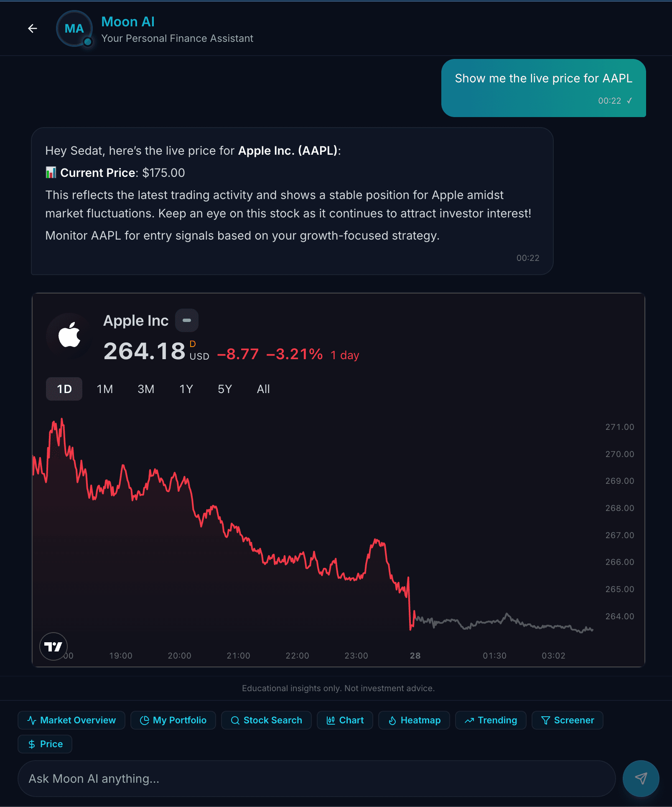Open Market Overview via its waveform icon
The image size is (672, 807).
pyautogui.click(x=32, y=720)
